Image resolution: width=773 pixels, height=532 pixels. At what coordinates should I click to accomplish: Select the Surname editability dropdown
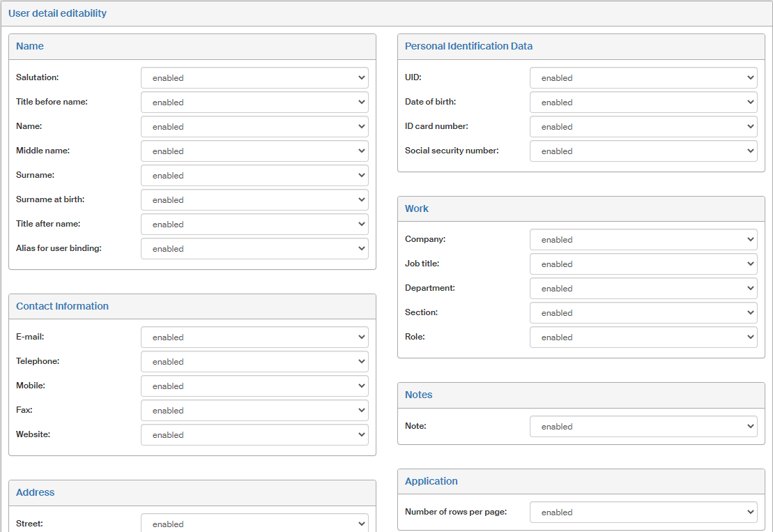coord(254,176)
